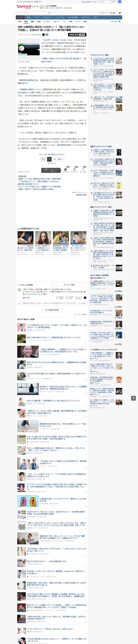Share first comment via X icon
The height and width of the screenshot is (644, 138).
point(85,298)
